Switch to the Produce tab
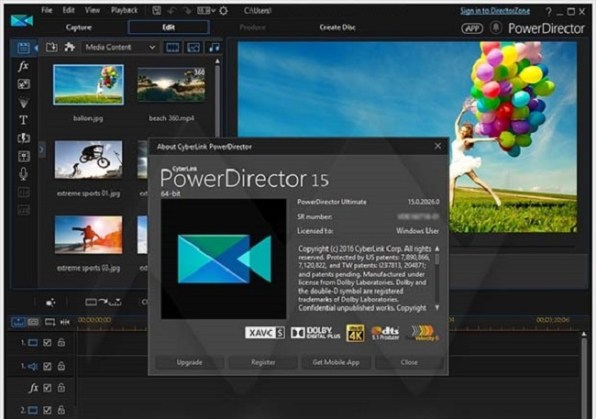This screenshot has width=596, height=419. [x=253, y=27]
